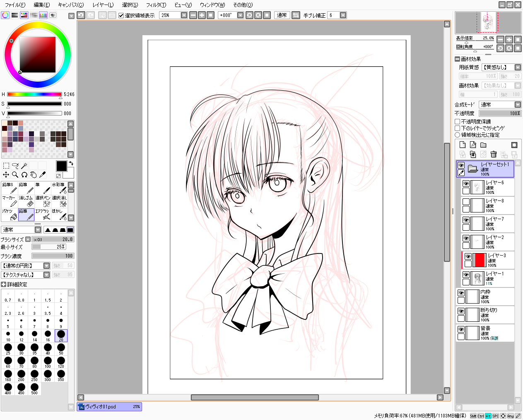Open the 用紙質感 paper texture dropdown
Image resolution: width=523 pixels, height=420 pixels.
518,67
